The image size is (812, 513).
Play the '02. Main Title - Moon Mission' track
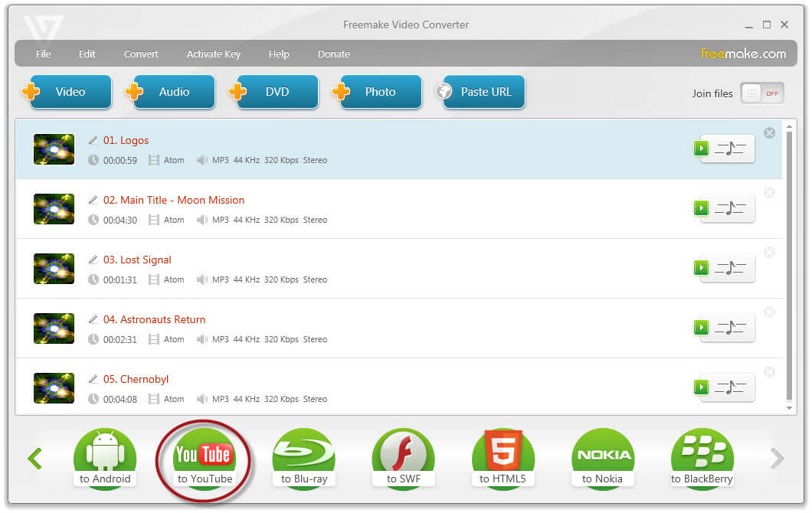(x=701, y=208)
